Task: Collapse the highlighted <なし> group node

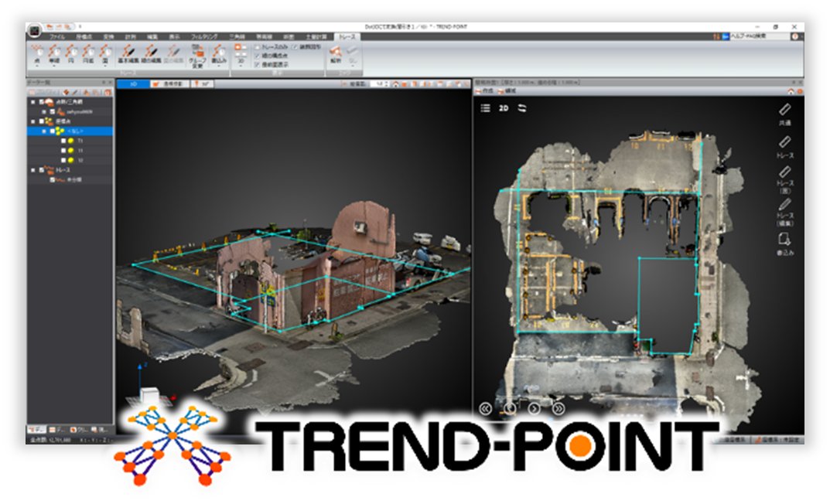Action: tap(44, 131)
